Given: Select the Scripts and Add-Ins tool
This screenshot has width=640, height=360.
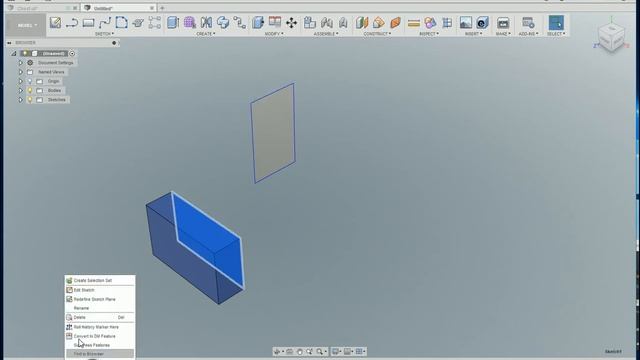Looking at the screenshot, I should tap(528, 22).
